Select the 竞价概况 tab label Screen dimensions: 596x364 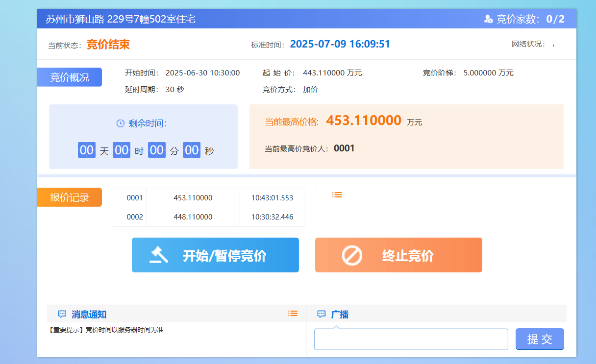coord(70,77)
